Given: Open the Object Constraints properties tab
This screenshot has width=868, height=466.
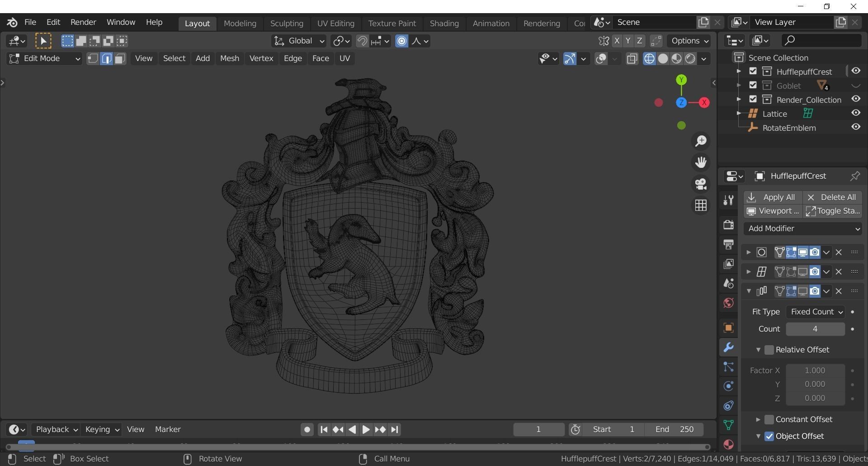Looking at the screenshot, I should 728,406.
